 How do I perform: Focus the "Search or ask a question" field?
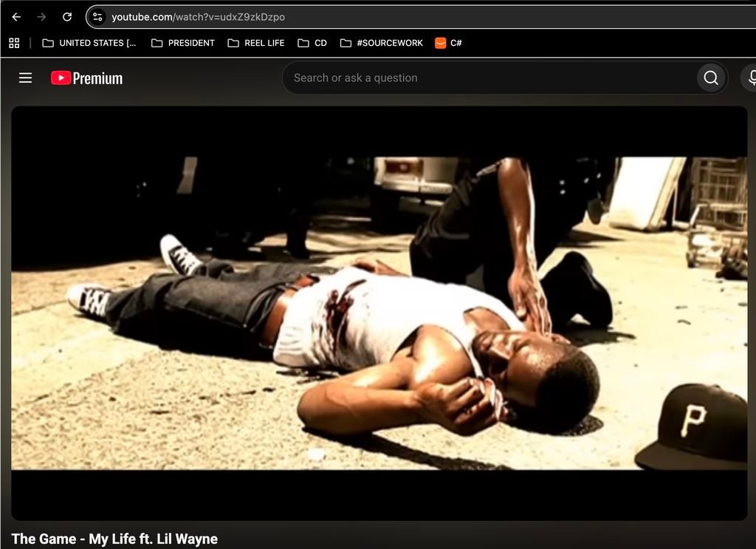click(489, 78)
